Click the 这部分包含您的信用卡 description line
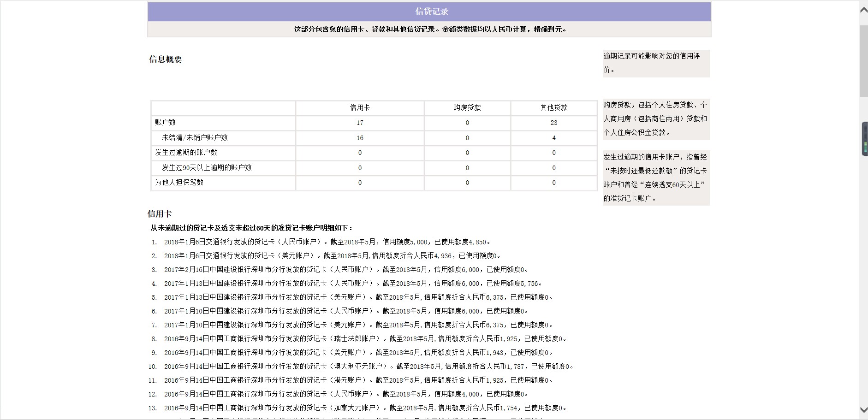Screen dimensions: 868x420 tap(430, 29)
